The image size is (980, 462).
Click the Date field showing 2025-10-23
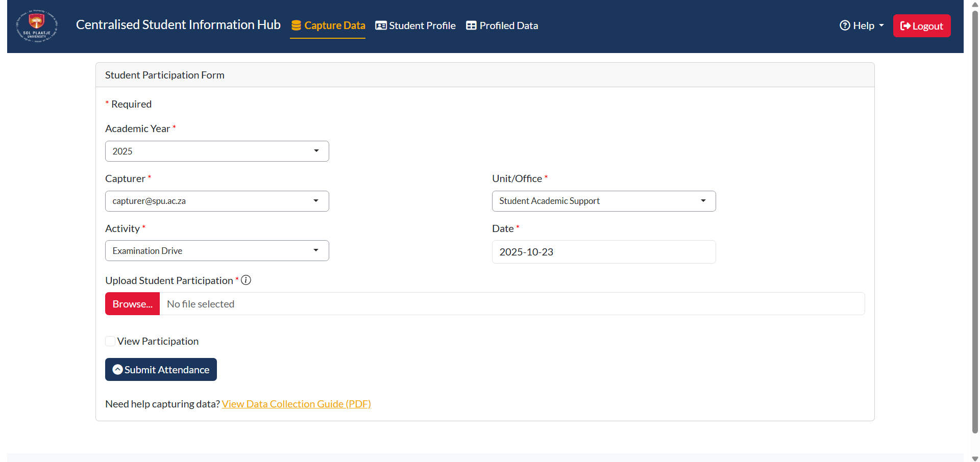pyautogui.click(x=604, y=251)
